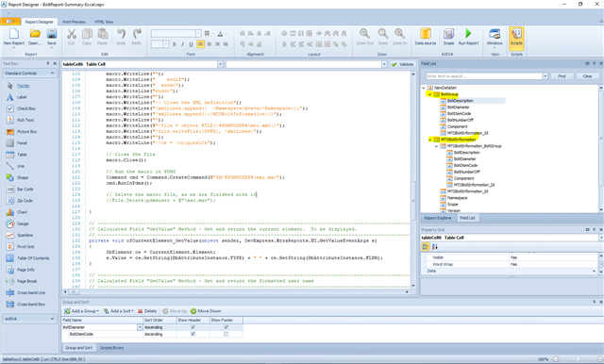This screenshot has height=364, width=604.
Task: Click the Clear button
Action: [x=587, y=76]
